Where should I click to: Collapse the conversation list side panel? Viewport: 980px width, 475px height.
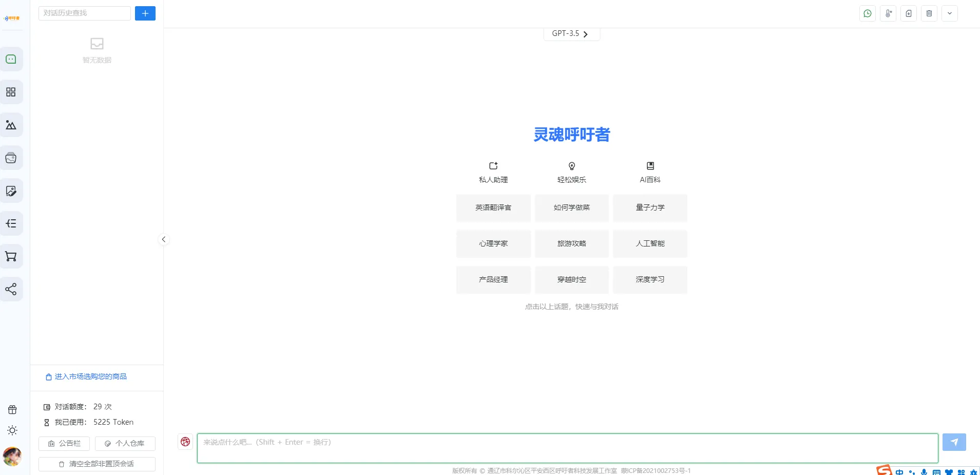click(x=164, y=239)
